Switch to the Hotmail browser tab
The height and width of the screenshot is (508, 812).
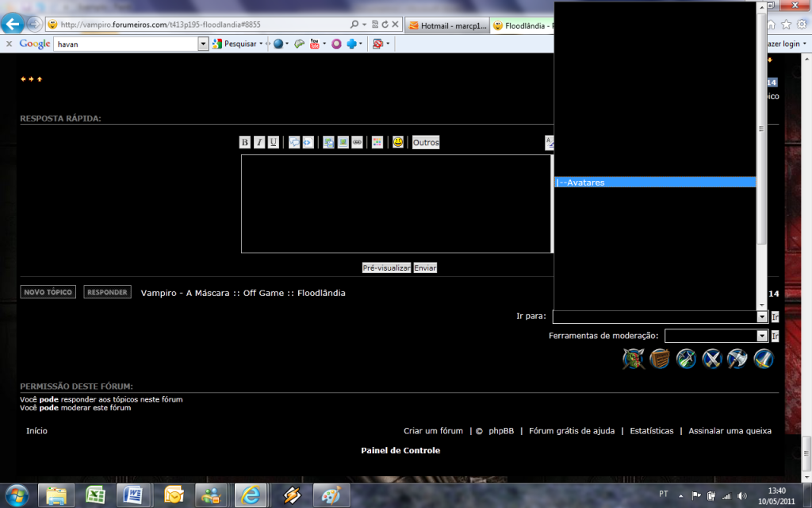448,25
